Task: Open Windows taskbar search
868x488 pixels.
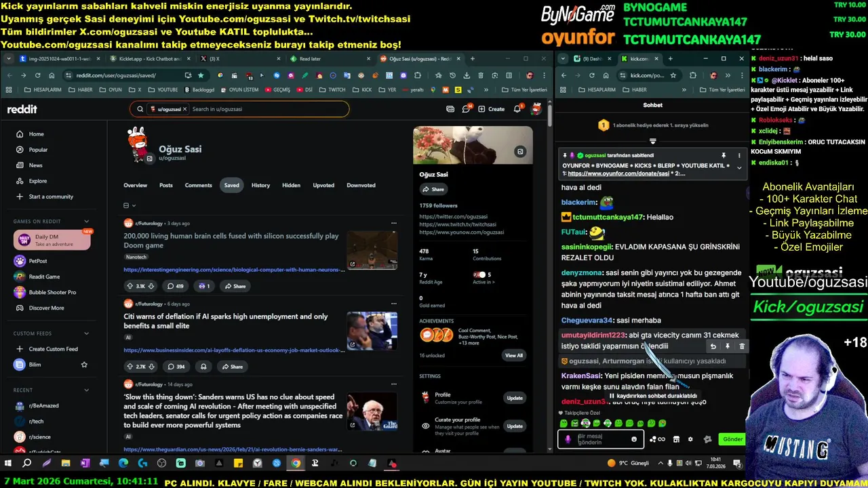Action: tap(27, 464)
